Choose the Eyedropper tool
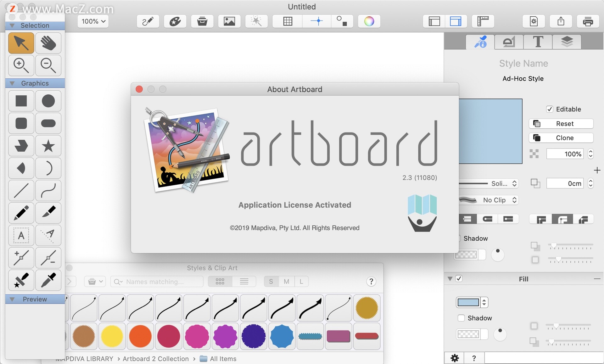The height and width of the screenshot is (364, 604). click(x=48, y=280)
